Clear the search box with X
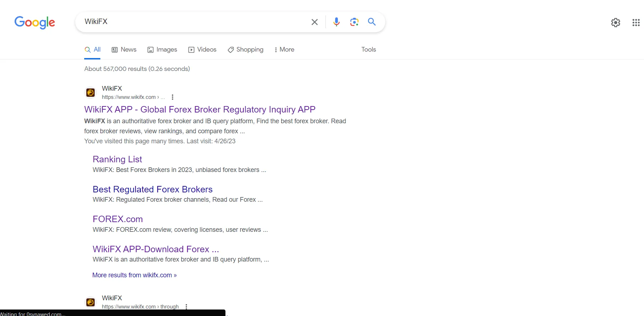 pyautogui.click(x=315, y=22)
